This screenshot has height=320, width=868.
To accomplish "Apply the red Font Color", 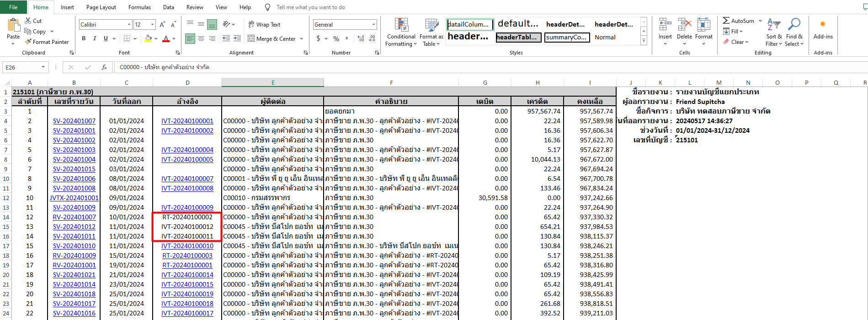I will [166, 38].
